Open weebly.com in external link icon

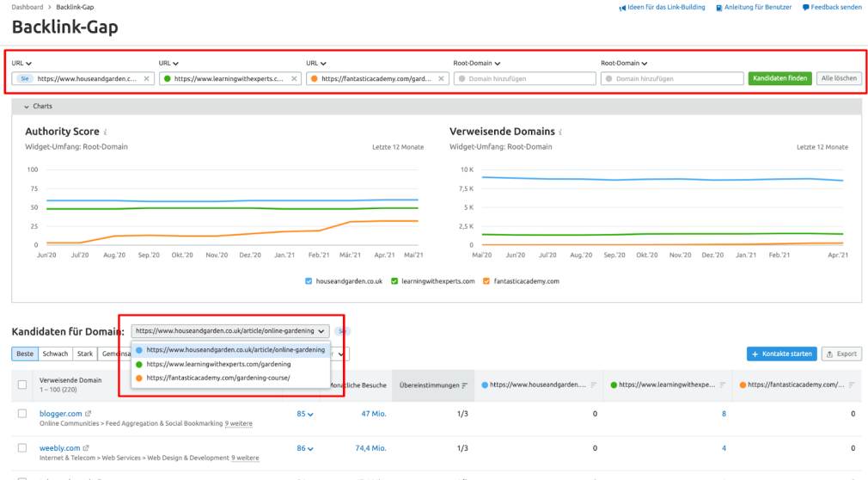(86, 448)
